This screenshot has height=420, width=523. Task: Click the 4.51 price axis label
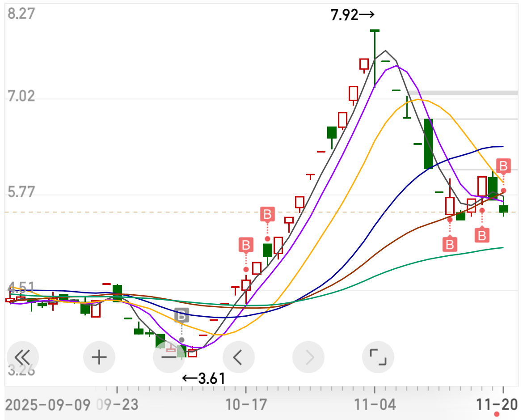(21, 288)
